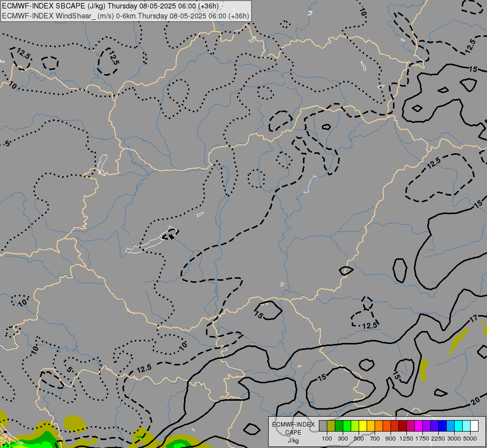The height and width of the screenshot is (448, 487).
Task: Pick the pale cyan swatch before 5000
Action: point(466,426)
